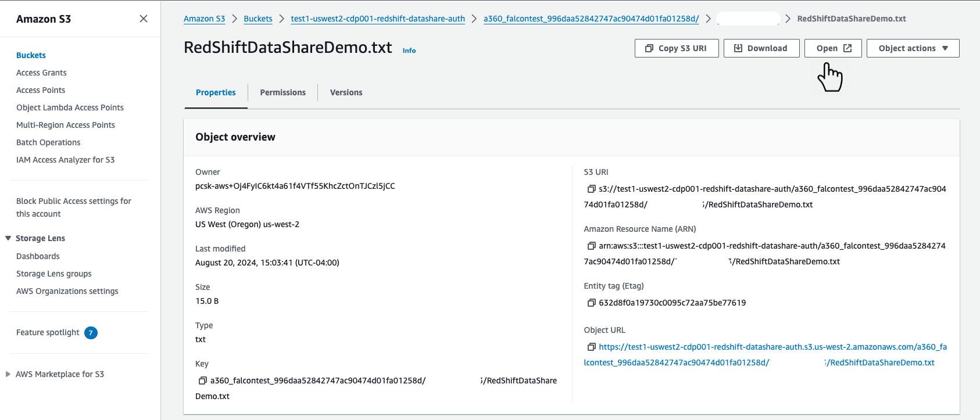The image size is (980, 420).
Task: Open Feature spotlight in the sidebar
Action: pyautogui.click(x=48, y=332)
